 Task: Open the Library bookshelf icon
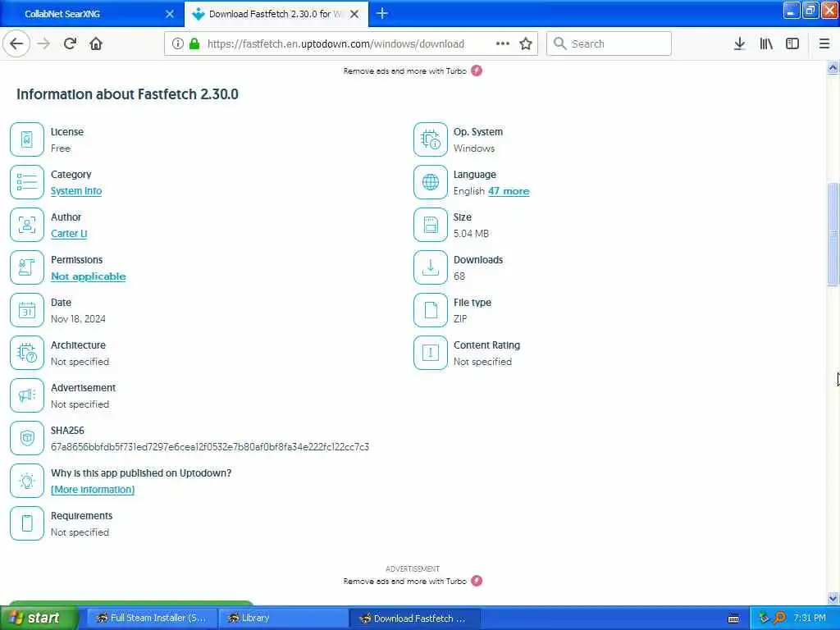pyautogui.click(x=766, y=43)
